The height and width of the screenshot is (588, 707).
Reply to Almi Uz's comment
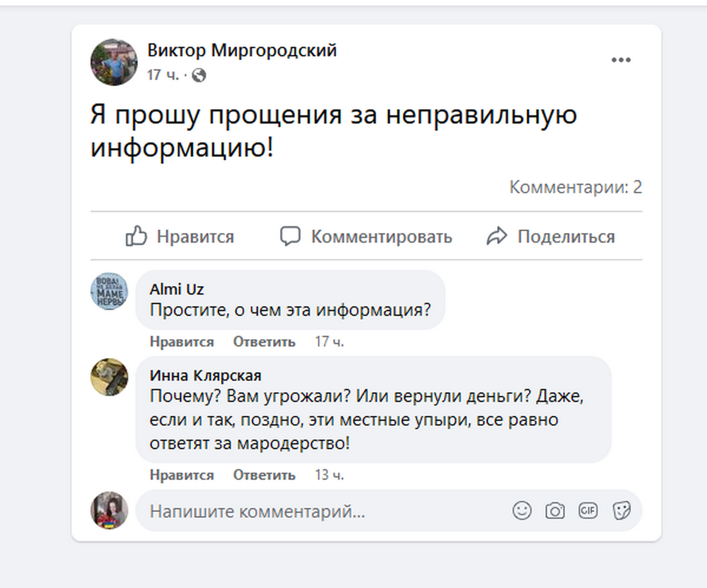pyautogui.click(x=264, y=341)
